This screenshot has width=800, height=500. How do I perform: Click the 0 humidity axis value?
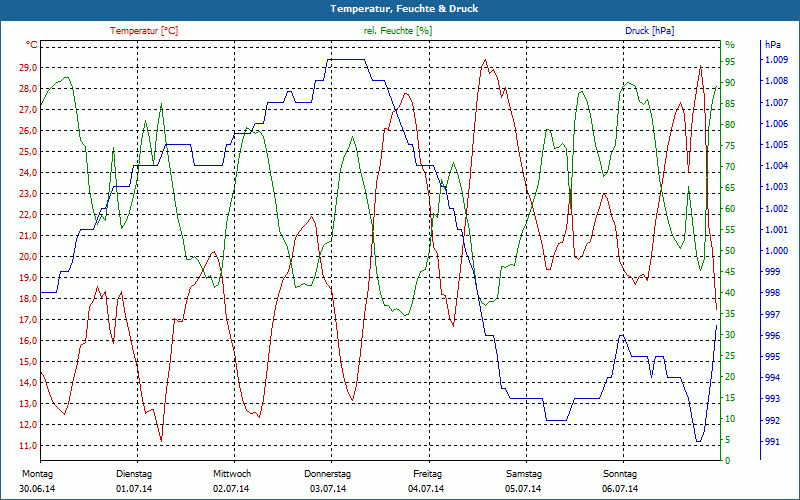click(x=728, y=461)
